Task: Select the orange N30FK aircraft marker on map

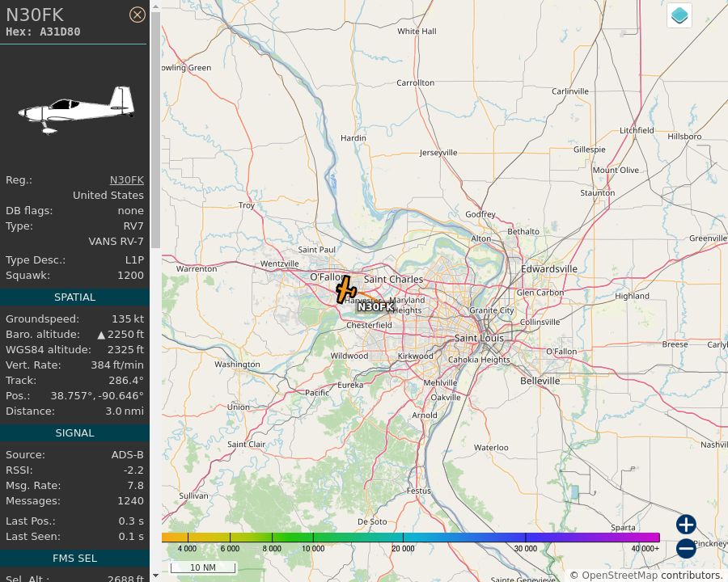Action: (345, 290)
